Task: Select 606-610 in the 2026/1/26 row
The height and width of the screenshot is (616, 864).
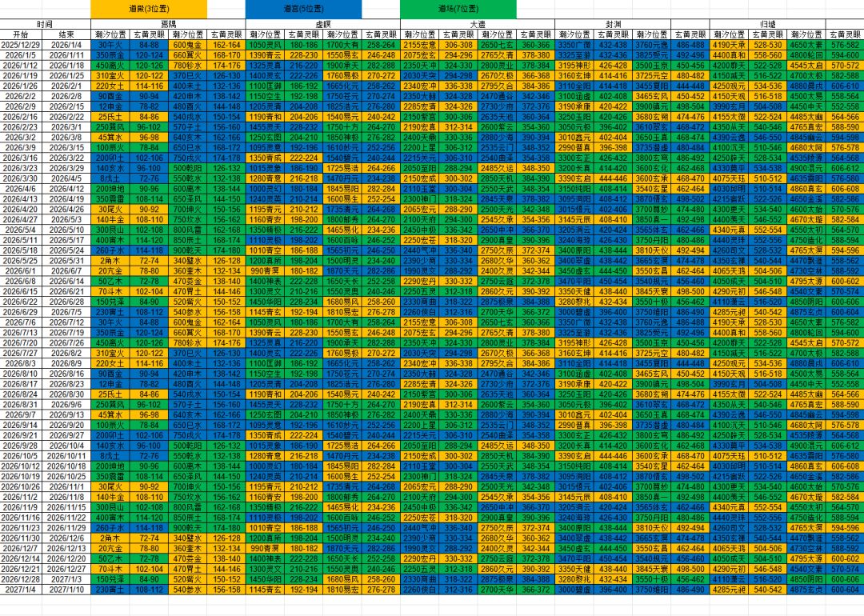Action: pos(845,86)
